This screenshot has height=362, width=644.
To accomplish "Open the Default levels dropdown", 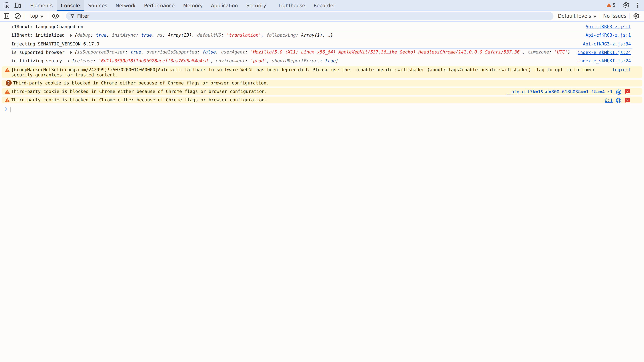I will [577, 16].
